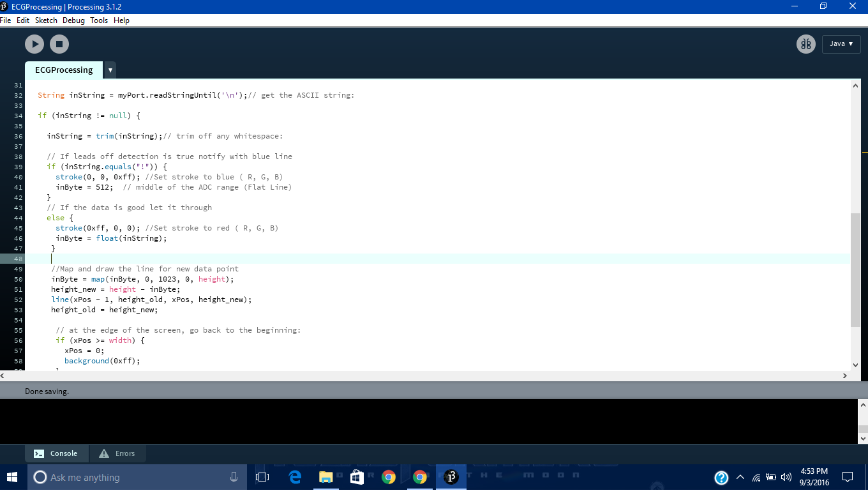Click the Processing app taskbar icon
This screenshot has height=493, width=868.
point(451,477)
